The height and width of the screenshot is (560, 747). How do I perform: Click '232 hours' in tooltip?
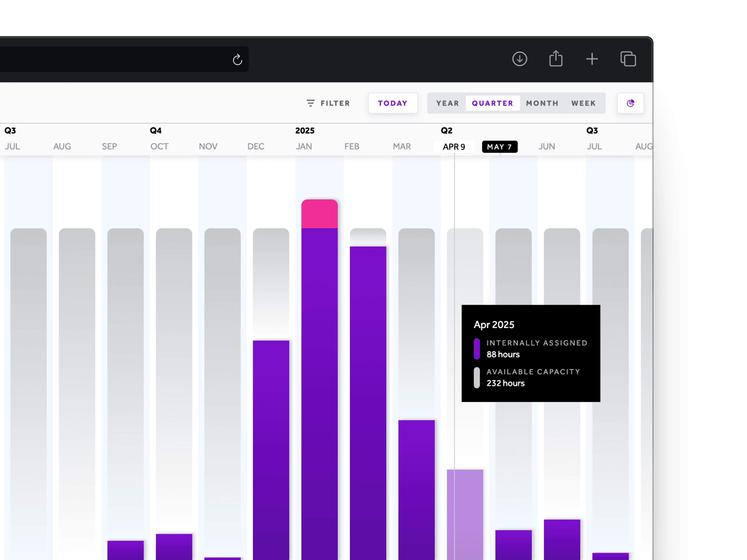[505, 383]
